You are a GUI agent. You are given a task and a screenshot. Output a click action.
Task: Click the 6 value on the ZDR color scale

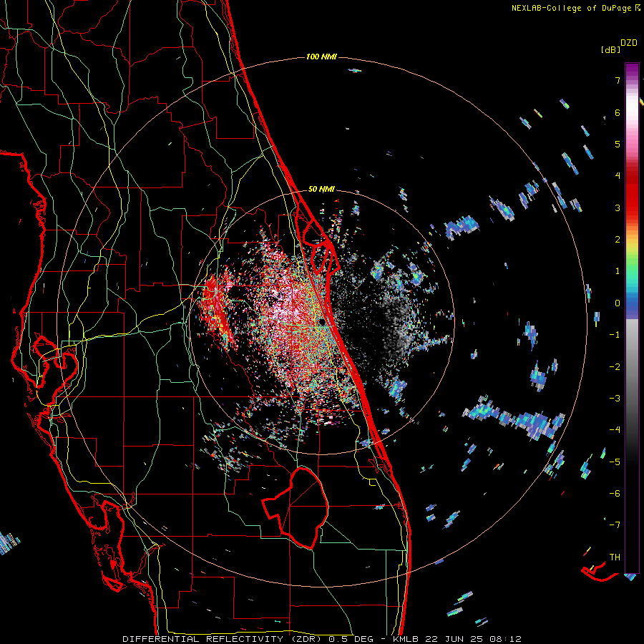click(618, 112)
